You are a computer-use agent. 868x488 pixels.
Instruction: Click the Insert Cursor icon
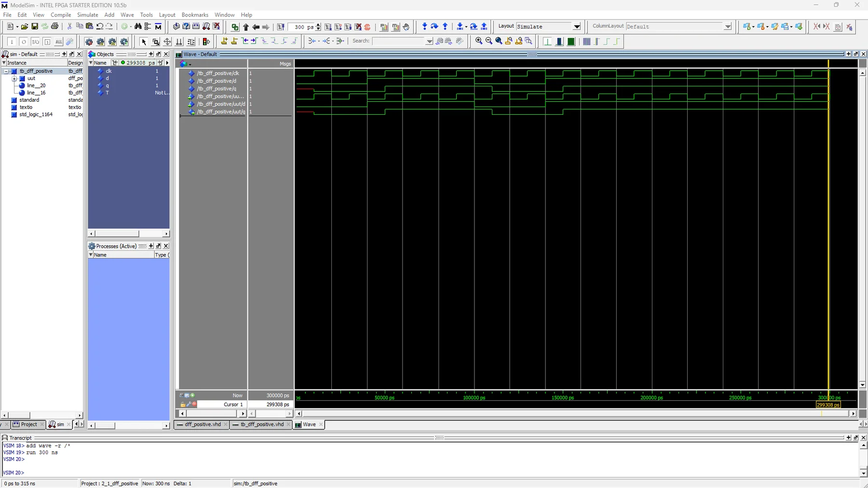[224, 41]
